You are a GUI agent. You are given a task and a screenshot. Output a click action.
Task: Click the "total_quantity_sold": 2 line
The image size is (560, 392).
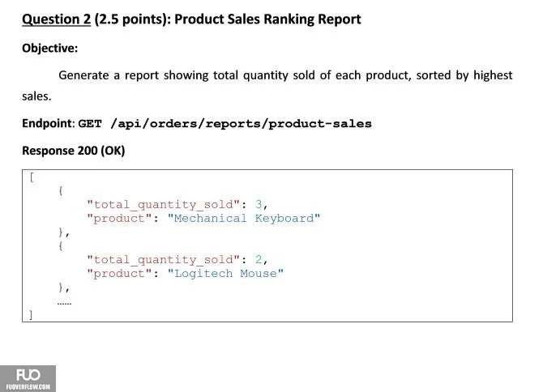[177, 259]
